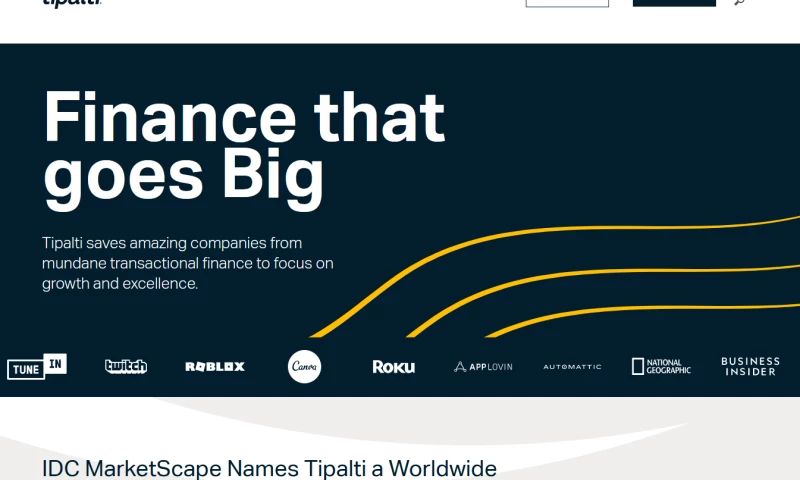800x480 pixels.
Task: Click the TuneIn customer logo
Action: (x=37, y=366)
